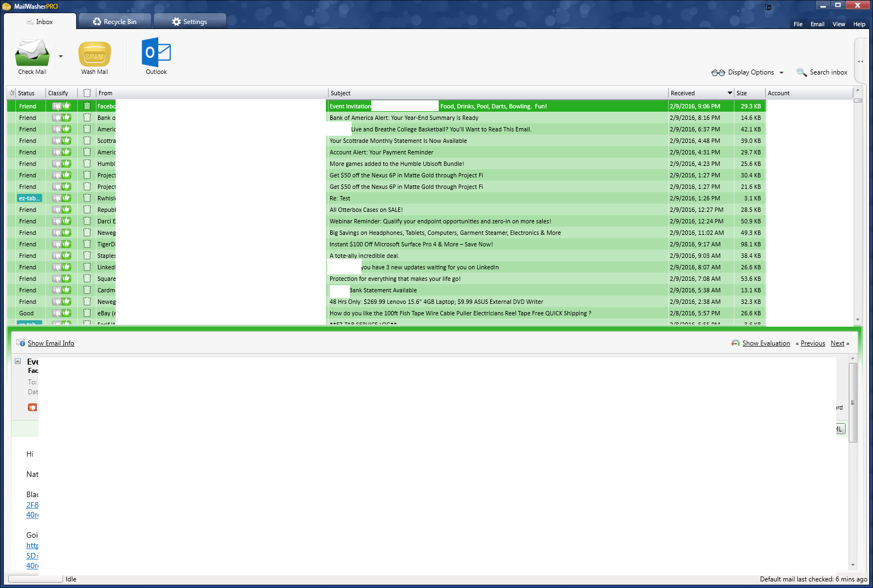Click the compact view icon in title bar
873x588 pixels.
pyautogui.click(x=768, y=7)
